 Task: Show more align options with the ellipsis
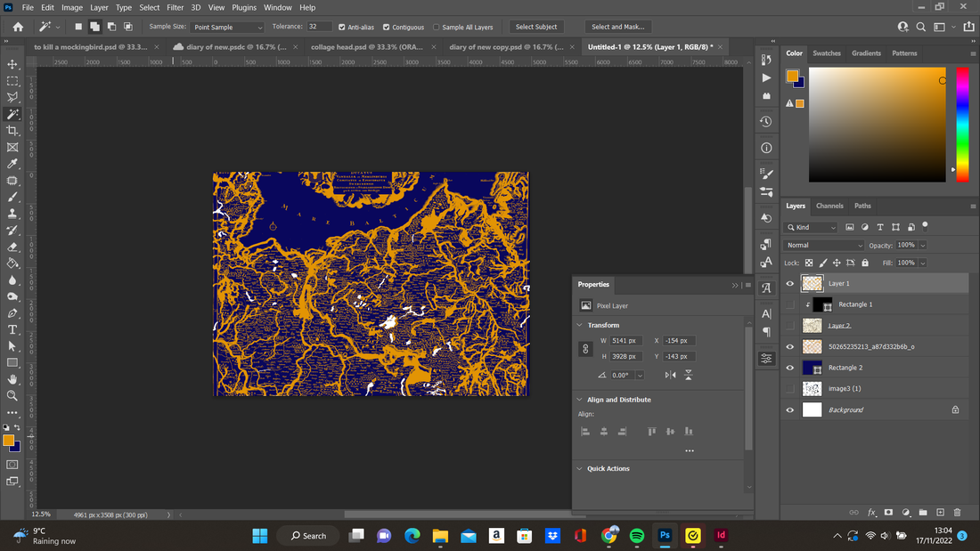click(x=690, y=450)
